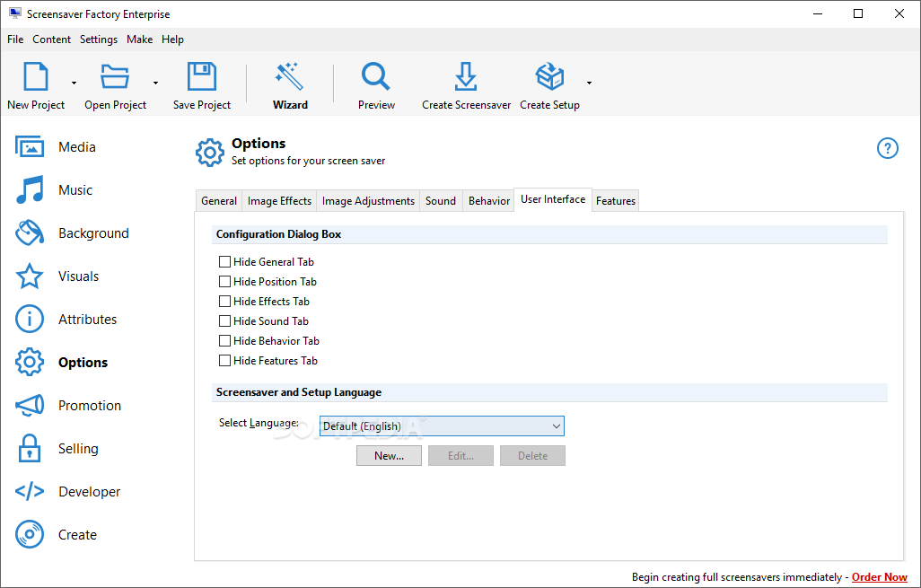This screenshot has height=588, width=921.
Task: Click the New Project toolbar icon
Action: point(36,76)
